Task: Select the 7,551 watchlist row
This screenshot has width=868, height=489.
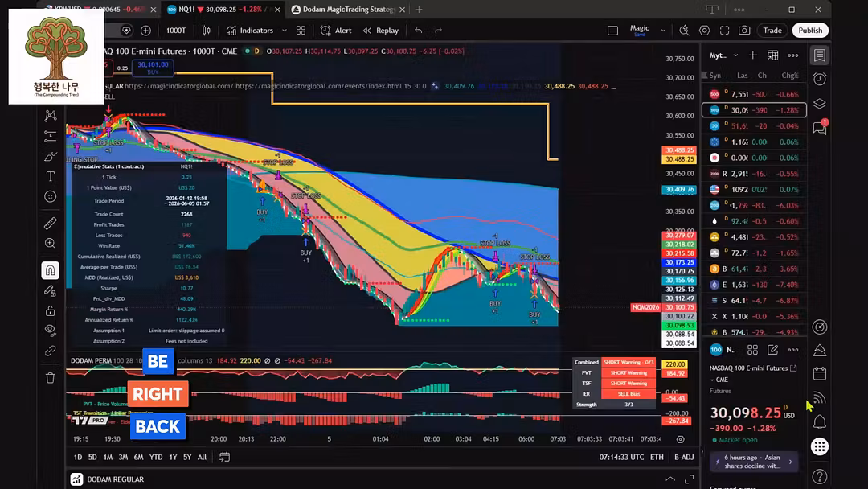Action: point(754,94)
